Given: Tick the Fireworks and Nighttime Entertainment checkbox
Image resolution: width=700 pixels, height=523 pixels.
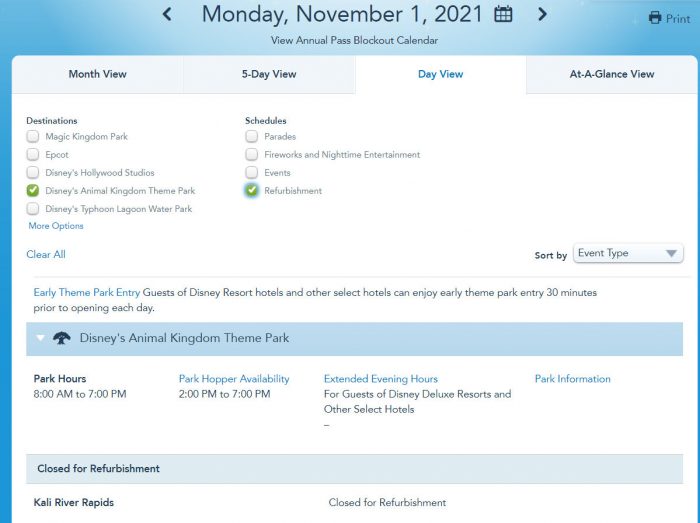Looking at the screenshot, I should pyautogui.click(x=252, y=155).
